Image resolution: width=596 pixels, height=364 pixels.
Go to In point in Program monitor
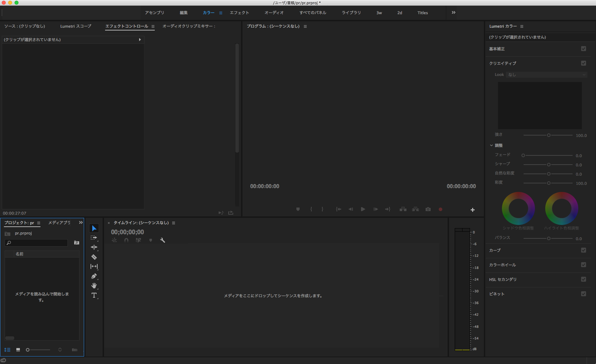coord(339,209)
